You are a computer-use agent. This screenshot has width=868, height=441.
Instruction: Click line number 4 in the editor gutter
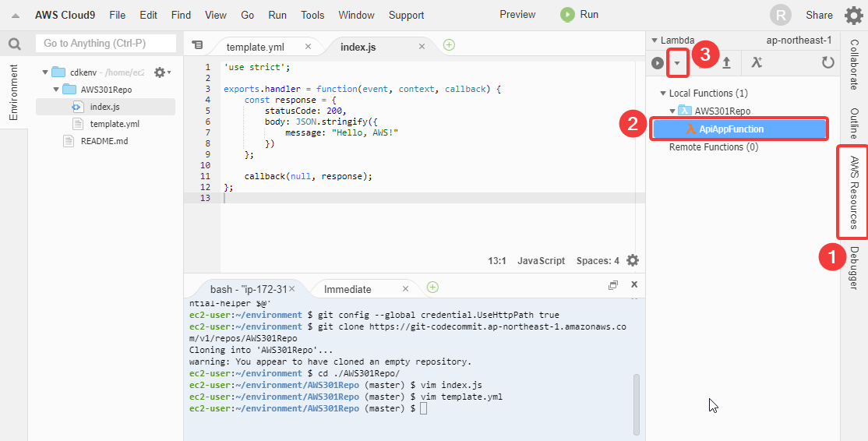click(x=207, y=100)
